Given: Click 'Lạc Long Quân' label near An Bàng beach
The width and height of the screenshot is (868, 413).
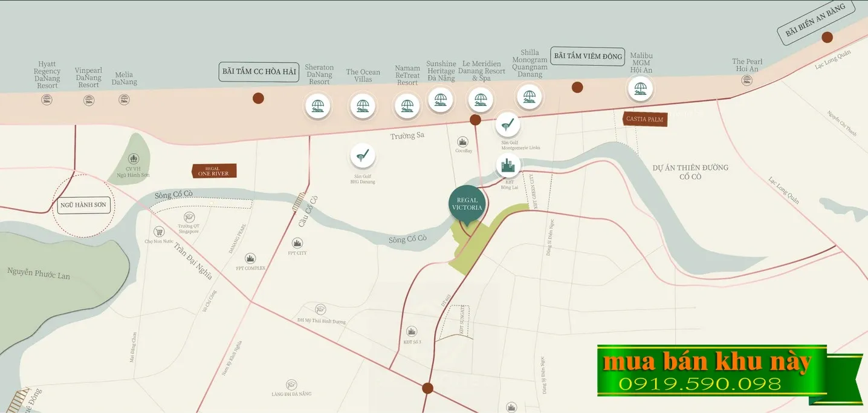Looking at the screenshot, I should pos(833,59).
